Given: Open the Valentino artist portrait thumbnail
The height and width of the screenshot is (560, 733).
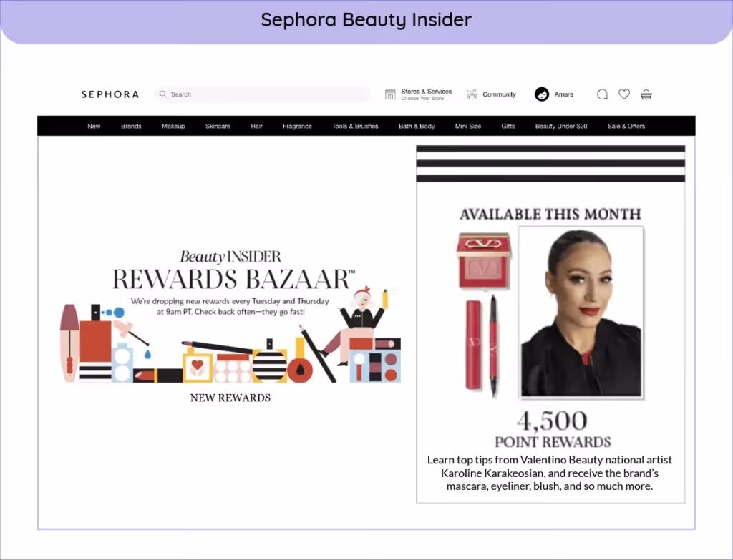Looking at the screenshot, I should click(x=581, y=313).
